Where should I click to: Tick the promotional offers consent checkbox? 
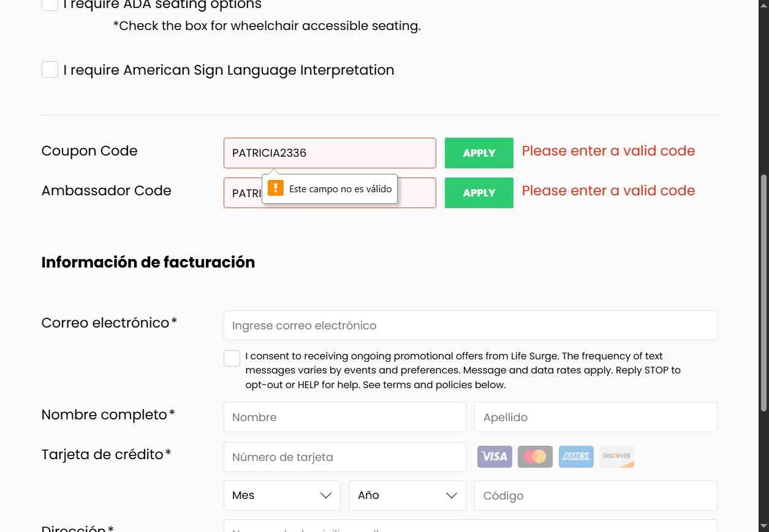(232, 359)
